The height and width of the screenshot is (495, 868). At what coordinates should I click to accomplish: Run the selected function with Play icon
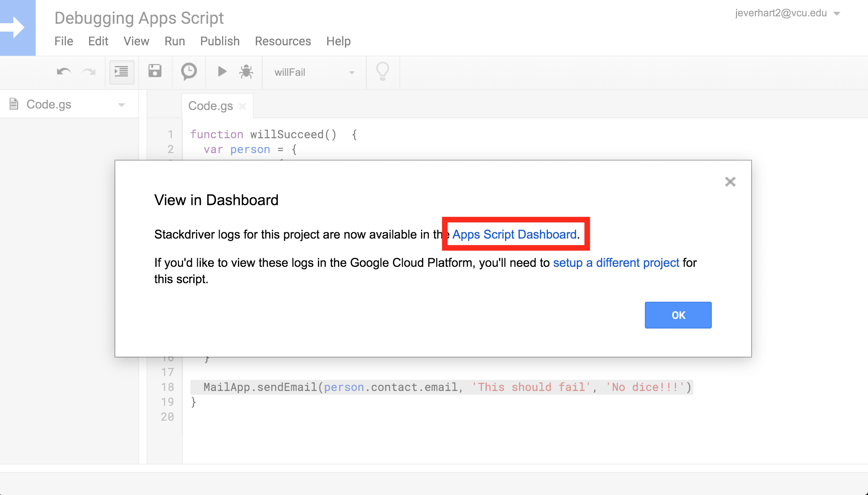tap(222, 71)
